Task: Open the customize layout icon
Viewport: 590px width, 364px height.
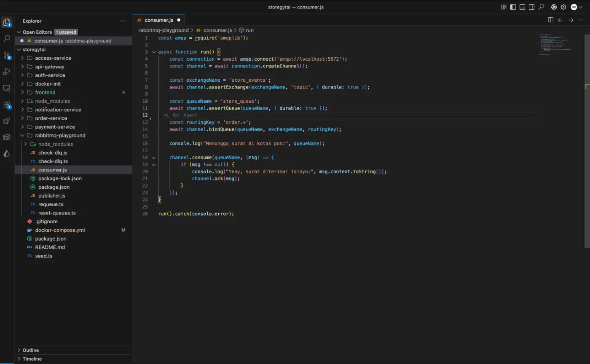Action: click(x=504, y=7)
